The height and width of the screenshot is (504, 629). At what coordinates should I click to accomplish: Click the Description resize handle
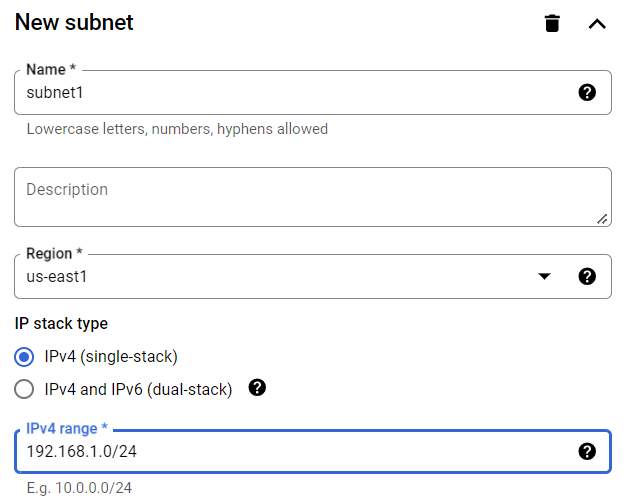602,218
